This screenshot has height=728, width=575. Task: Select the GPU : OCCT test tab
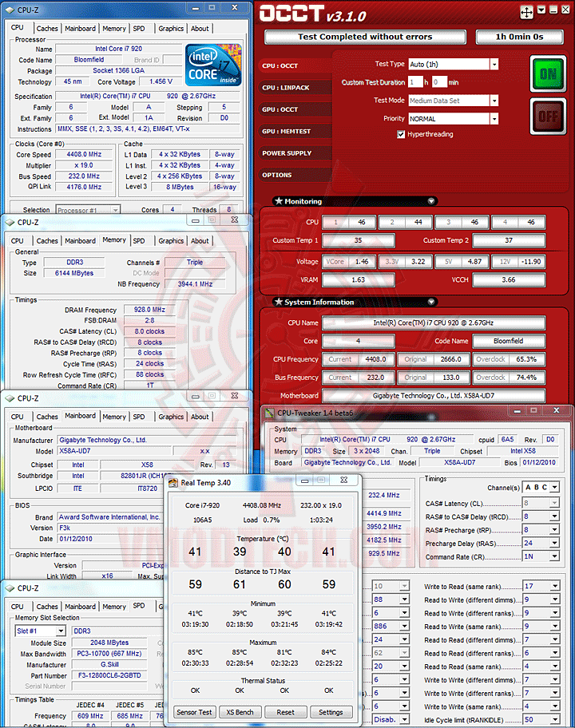[x=295, y=109]
